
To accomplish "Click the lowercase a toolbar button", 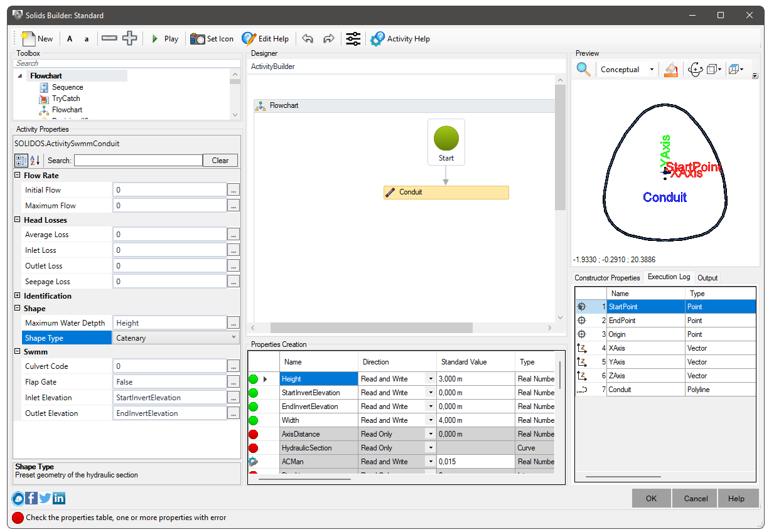I will (87, 39).
